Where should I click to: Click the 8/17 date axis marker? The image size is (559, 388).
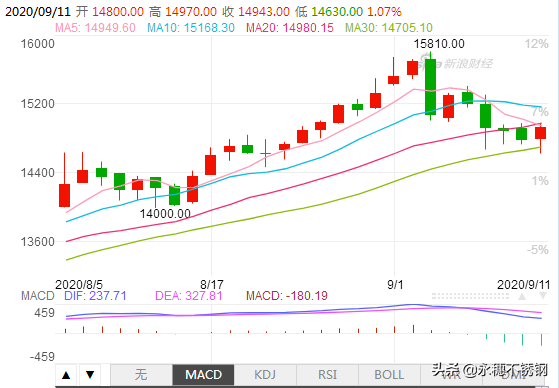tap(212, 285)
